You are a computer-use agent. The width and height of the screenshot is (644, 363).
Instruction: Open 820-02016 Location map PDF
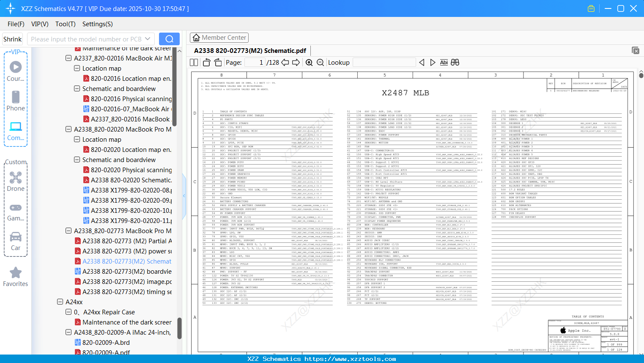click(x=127, y=78)
